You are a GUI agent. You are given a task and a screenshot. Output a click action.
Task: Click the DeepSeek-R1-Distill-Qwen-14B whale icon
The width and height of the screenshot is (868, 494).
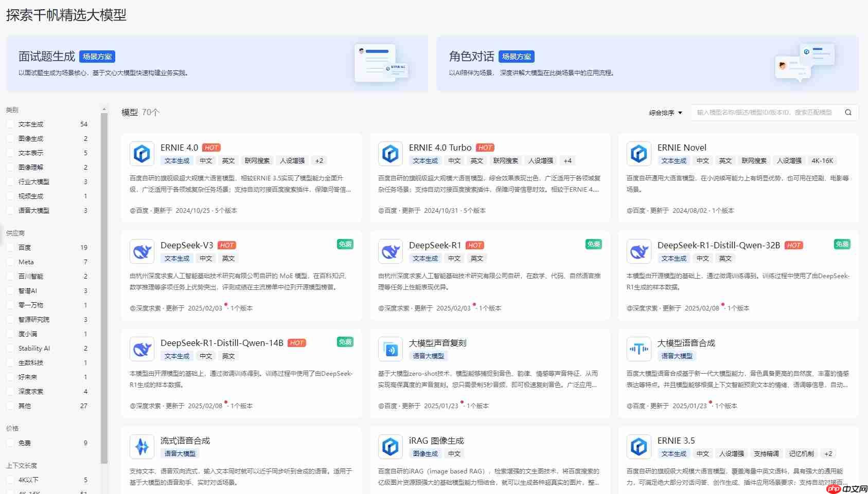click(x=142, y=349)
